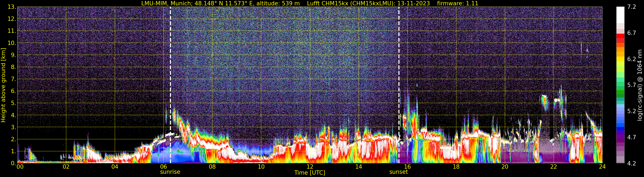Image resolution: width=644 pixels, height=177 pixels.
Task: Click the time axis tick '20'
Action: 505,166
